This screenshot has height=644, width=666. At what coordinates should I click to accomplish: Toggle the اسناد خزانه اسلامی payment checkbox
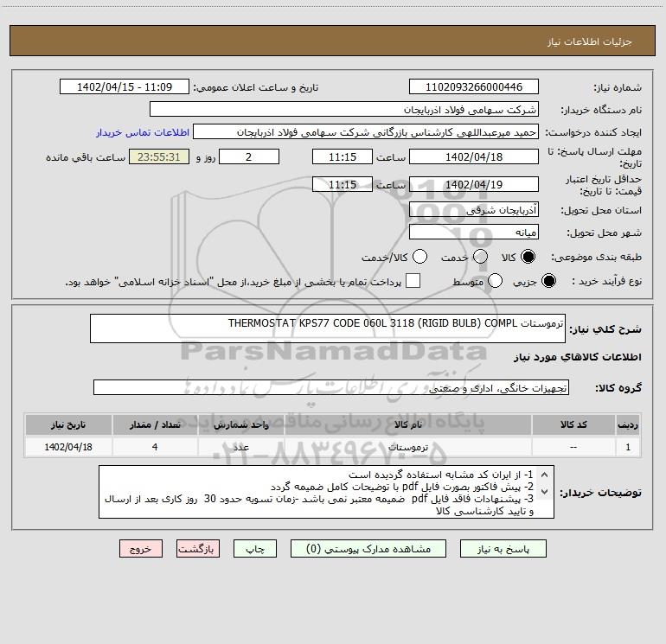pyautogui.click(x=413, y=281)
